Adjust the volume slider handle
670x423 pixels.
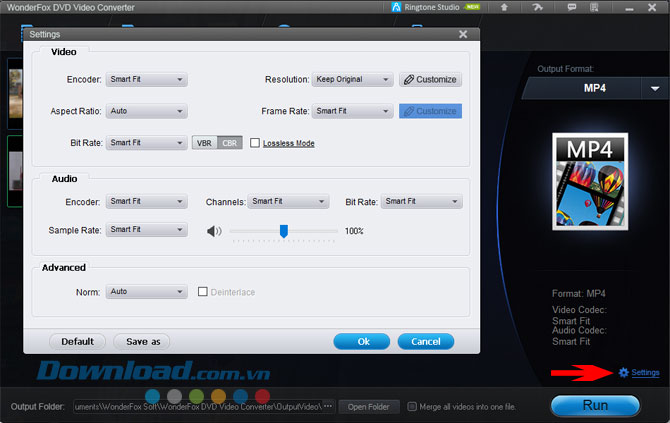[x=283, y=231]
